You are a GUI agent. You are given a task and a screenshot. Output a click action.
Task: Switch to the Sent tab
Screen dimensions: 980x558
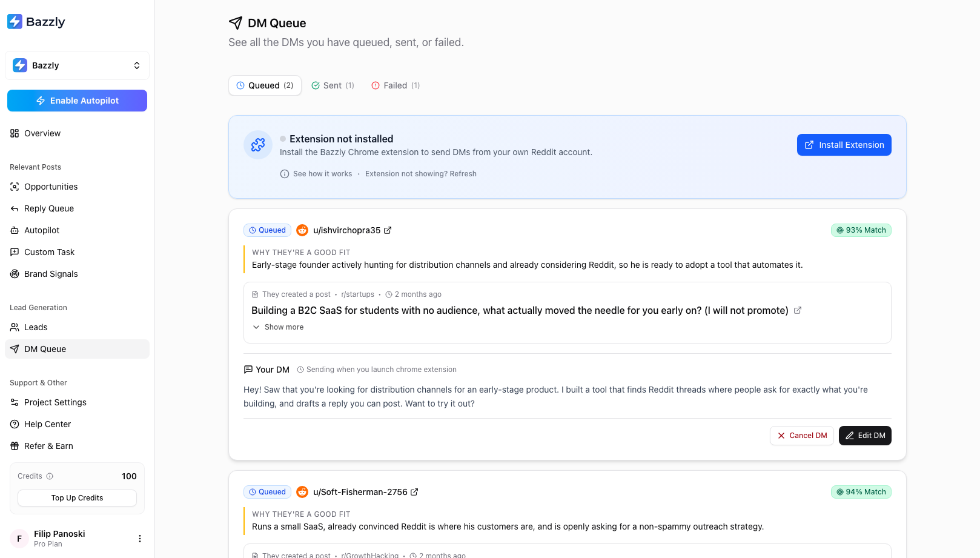(333, 85)
